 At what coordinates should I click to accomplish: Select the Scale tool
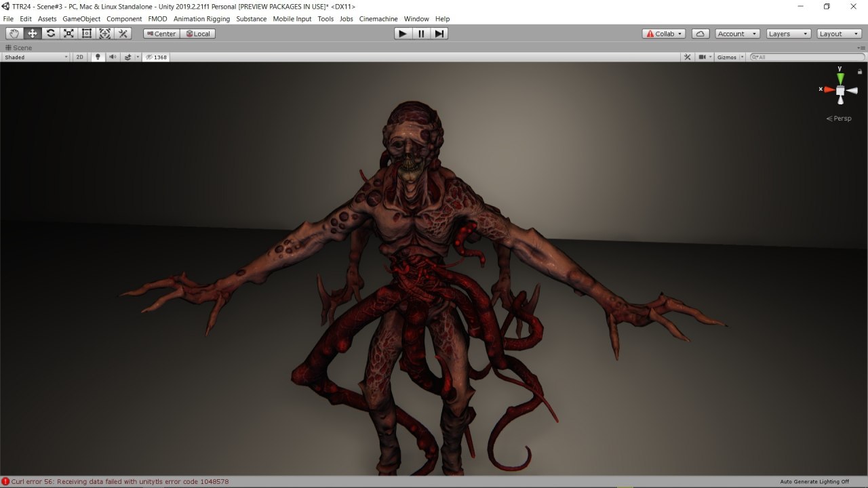pos(68,33)
